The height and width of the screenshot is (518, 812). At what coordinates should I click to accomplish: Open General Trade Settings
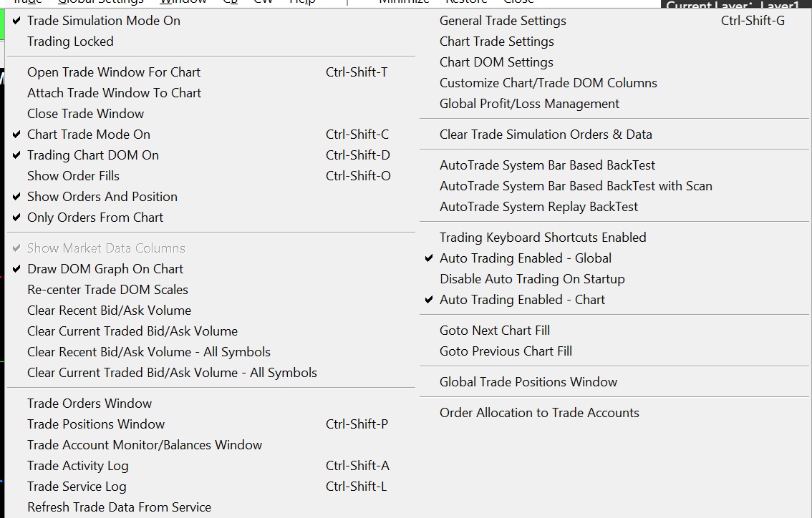pyautogui.click(x=503, y=21)
